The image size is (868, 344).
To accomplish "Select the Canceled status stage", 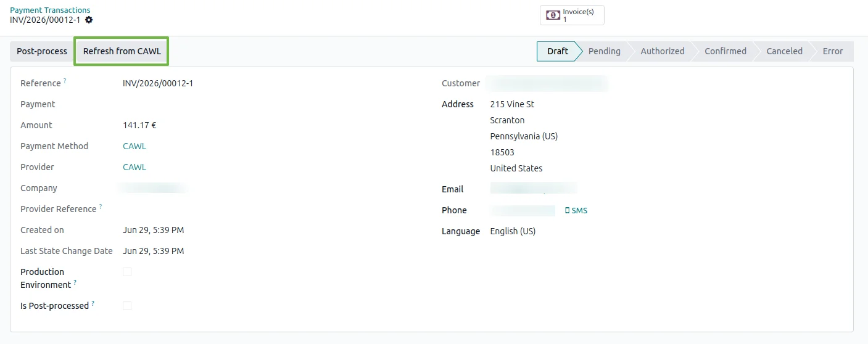I will click(x=784, y=51).
